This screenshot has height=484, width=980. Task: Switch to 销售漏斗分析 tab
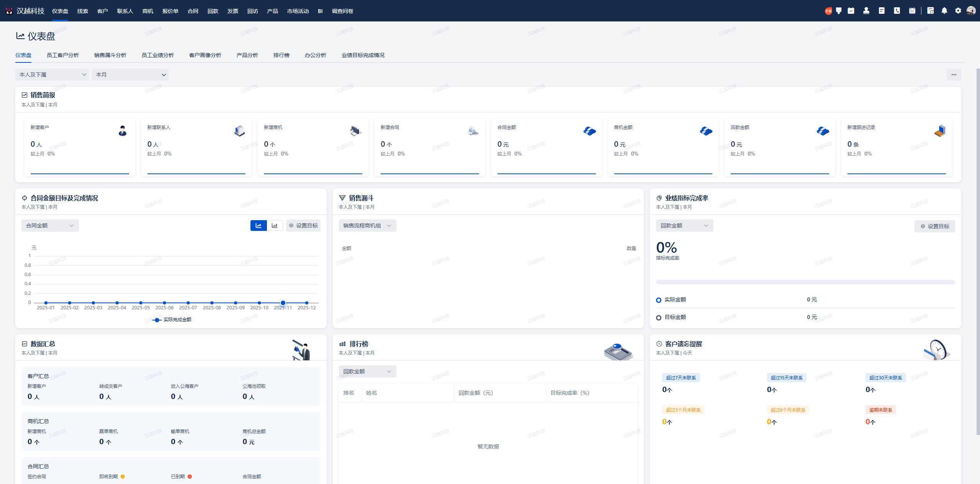pyautogui.click(x=110, y=55)
